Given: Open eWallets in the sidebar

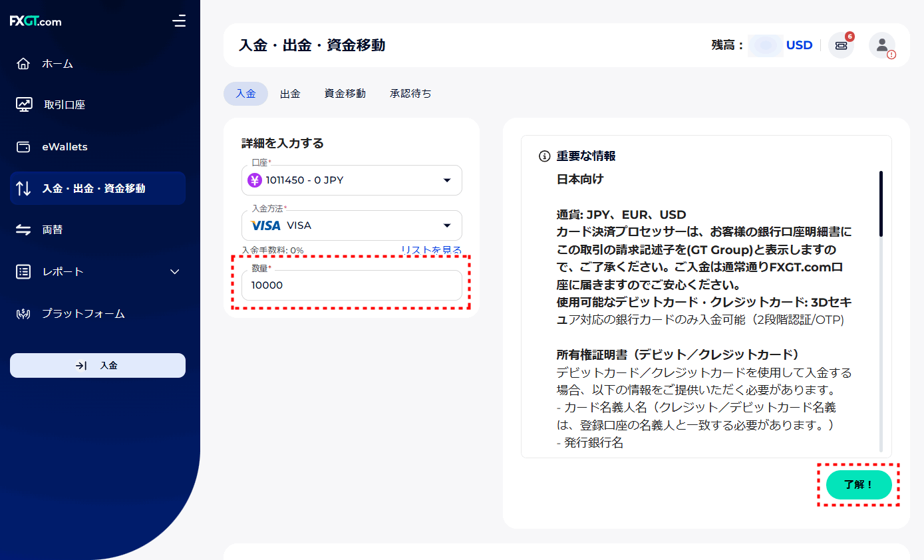Looking at the screenshot, I should pos(98,147).
